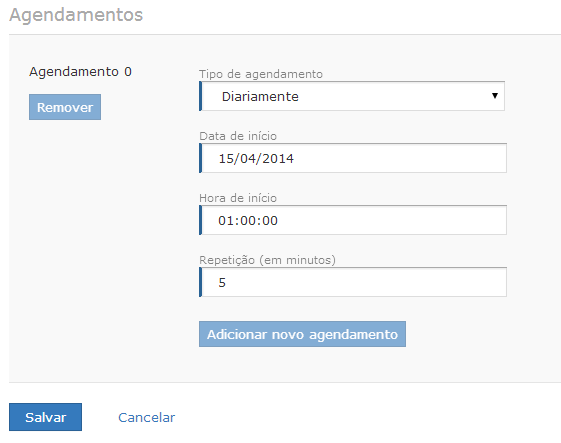Click the Cancelar link
The height and width of the screenshot is (443, 561).
point(146,417)
